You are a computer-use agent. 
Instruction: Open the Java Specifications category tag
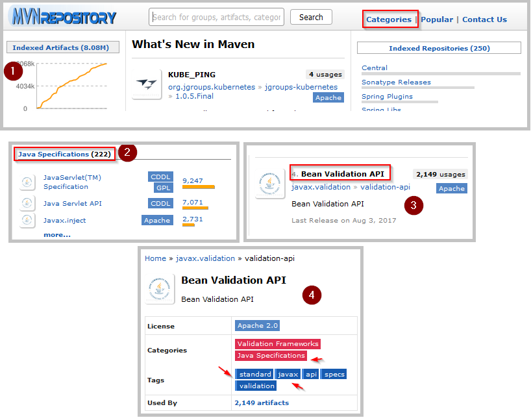tap(271, 356)
